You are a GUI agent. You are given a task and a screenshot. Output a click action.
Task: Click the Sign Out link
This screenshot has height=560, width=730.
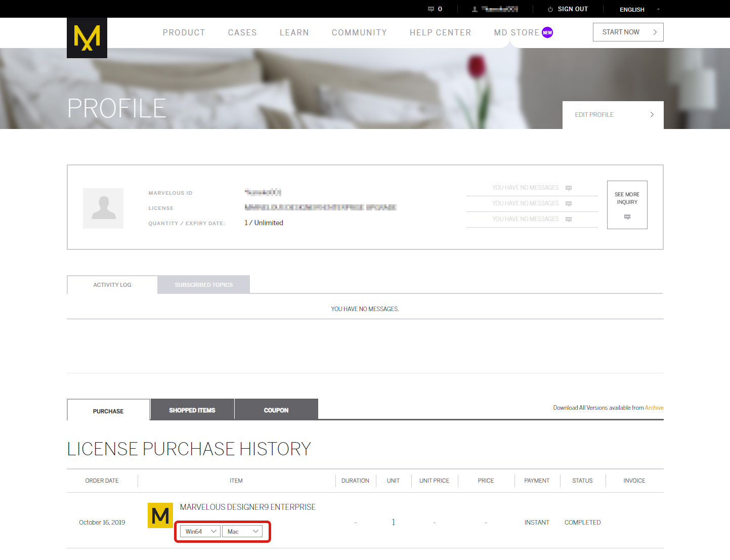573,9
